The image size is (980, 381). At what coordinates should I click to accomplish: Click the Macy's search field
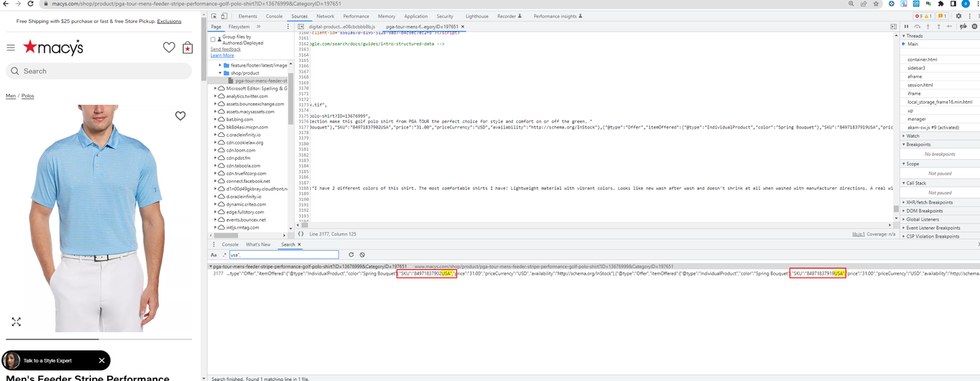coord(100,71)
